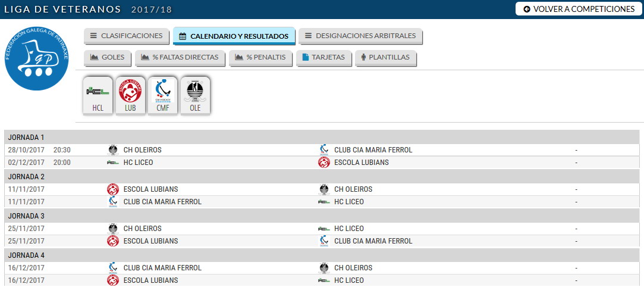Screen dimensions: 644x287
Task: Click Club Cia Maria Ferrol home crest, Jornada 4
Action: [113, 268]
